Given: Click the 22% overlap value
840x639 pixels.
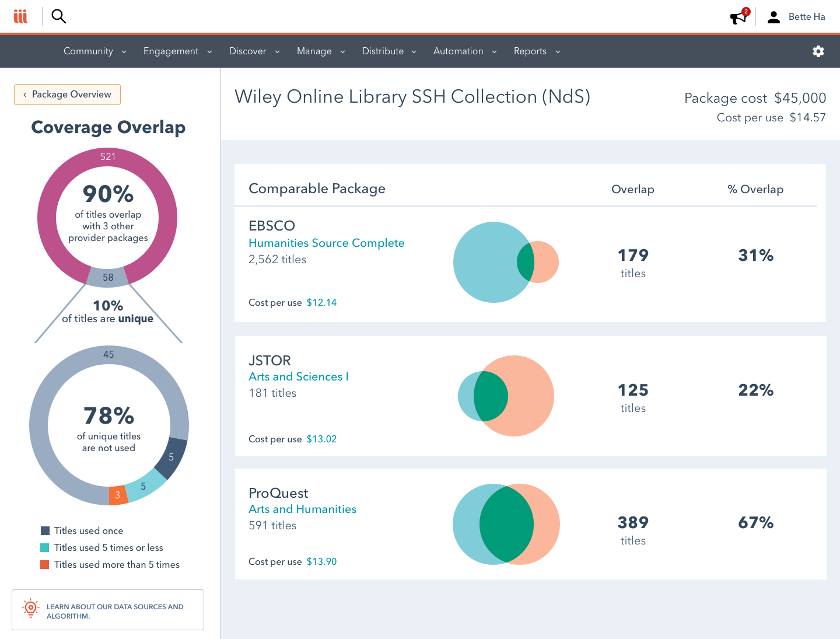Looking at the screenshot, I should tap(756, 390).
